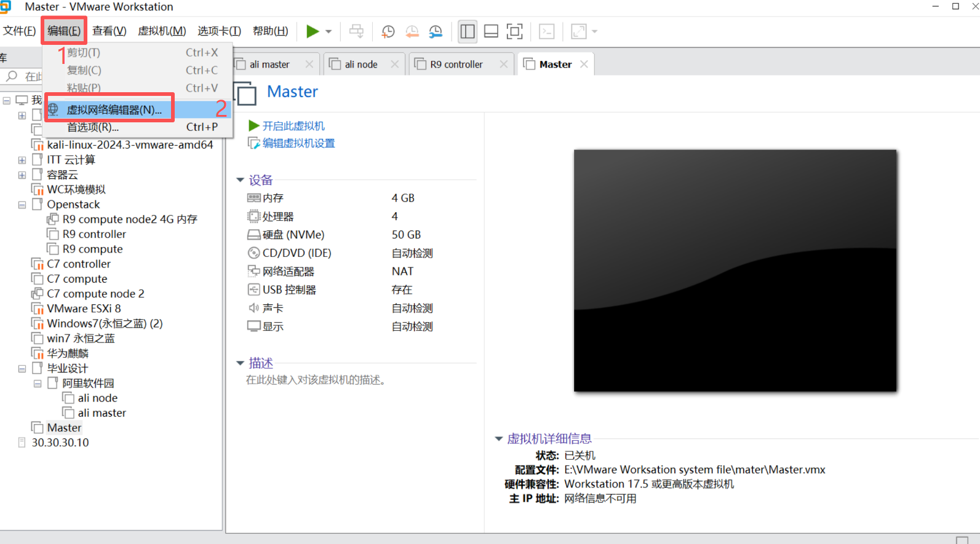This screenshot has height=544, width=980.
Task: Close the ali node tab
Action: 394,64
